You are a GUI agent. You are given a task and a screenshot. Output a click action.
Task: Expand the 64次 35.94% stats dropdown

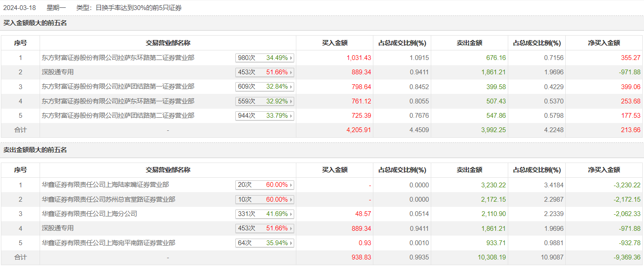[265, 243]
